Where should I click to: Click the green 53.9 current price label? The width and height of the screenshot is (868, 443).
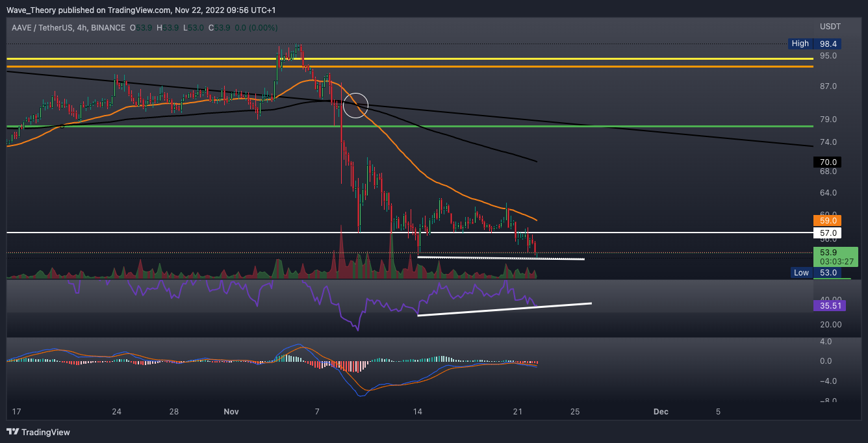click(x=835, y=253)
